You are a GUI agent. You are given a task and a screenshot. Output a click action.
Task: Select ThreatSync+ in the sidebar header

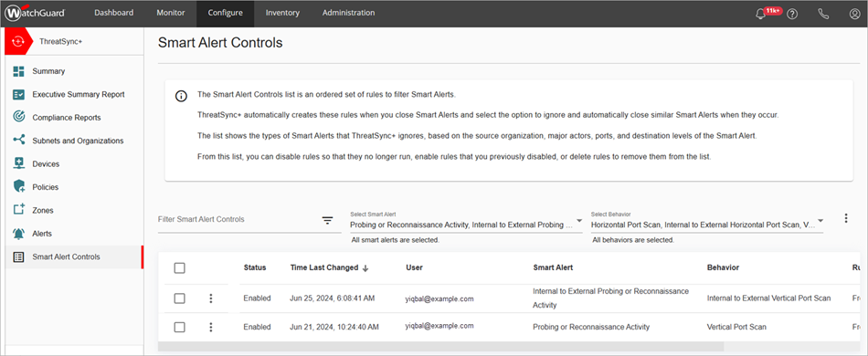point(61,41)
